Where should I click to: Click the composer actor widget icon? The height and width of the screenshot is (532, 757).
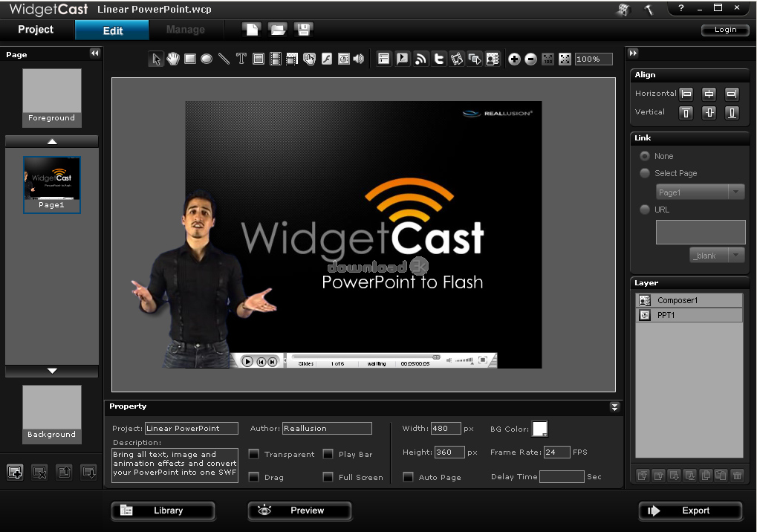(493, 59)
